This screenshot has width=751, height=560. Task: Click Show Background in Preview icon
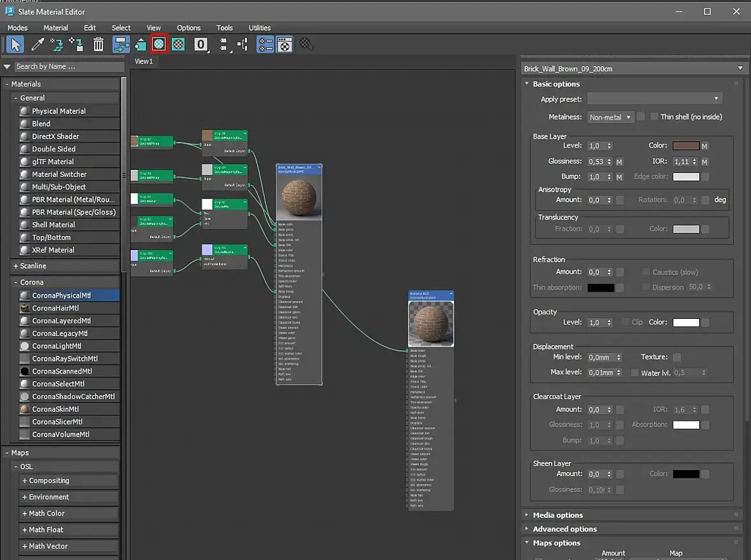coord(178,44)
